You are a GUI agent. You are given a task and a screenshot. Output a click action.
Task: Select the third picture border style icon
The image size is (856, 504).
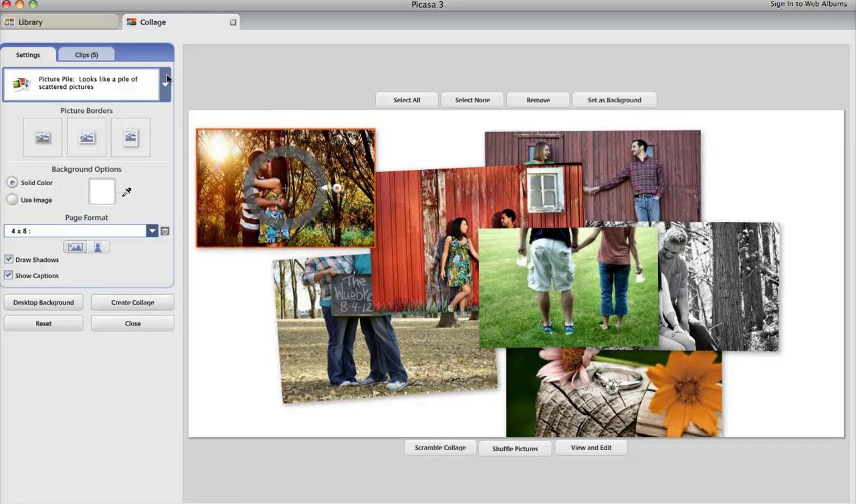click(131, 137)
